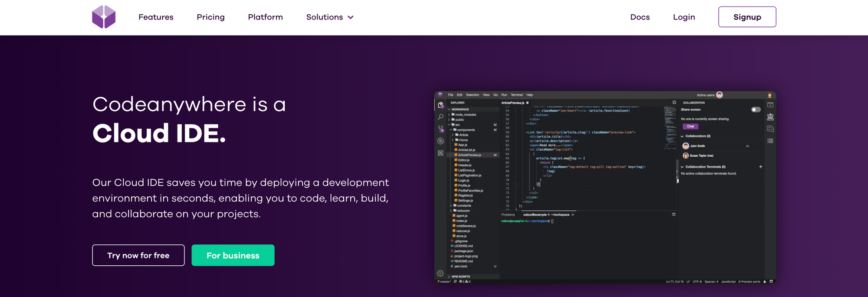Open the Extensions icon in IDE activity bar
Viewport: 868px width, 297px height.
click(441, 153)
